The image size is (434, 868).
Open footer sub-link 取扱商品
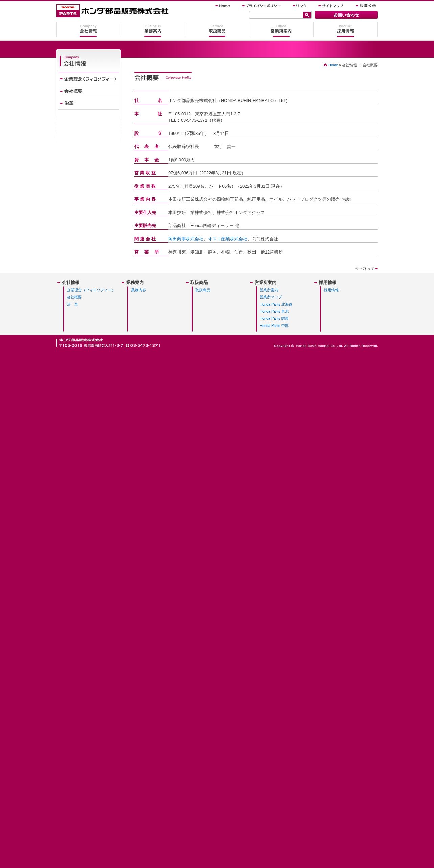(203, 290)
